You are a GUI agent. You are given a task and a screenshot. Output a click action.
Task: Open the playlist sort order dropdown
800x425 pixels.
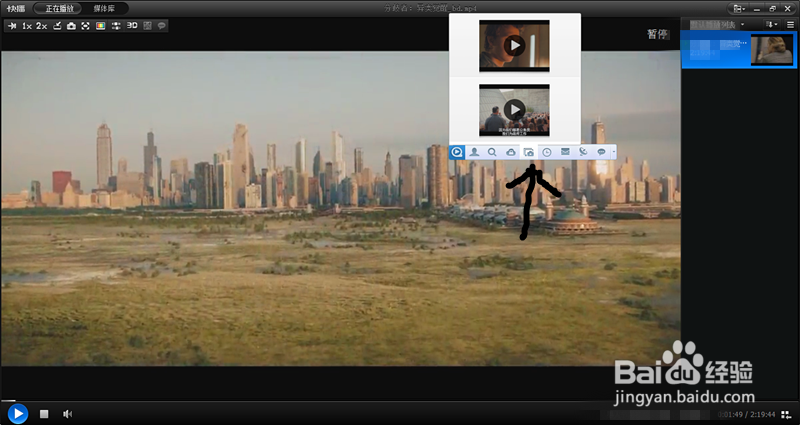click(x=771, y=24)
